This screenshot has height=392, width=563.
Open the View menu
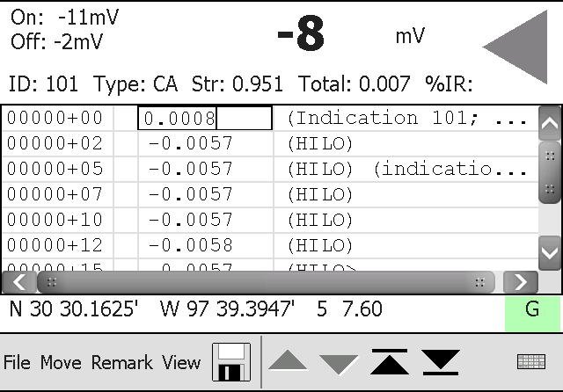pos(181,362)
